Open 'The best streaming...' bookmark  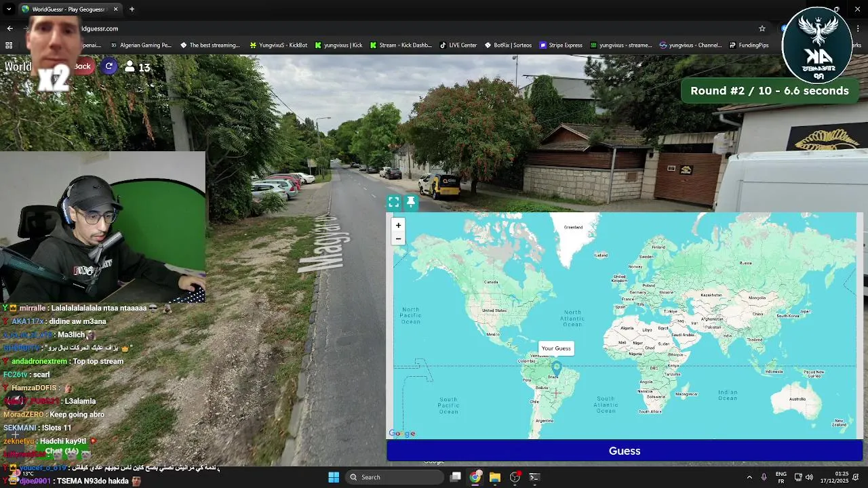pos(210,45)
